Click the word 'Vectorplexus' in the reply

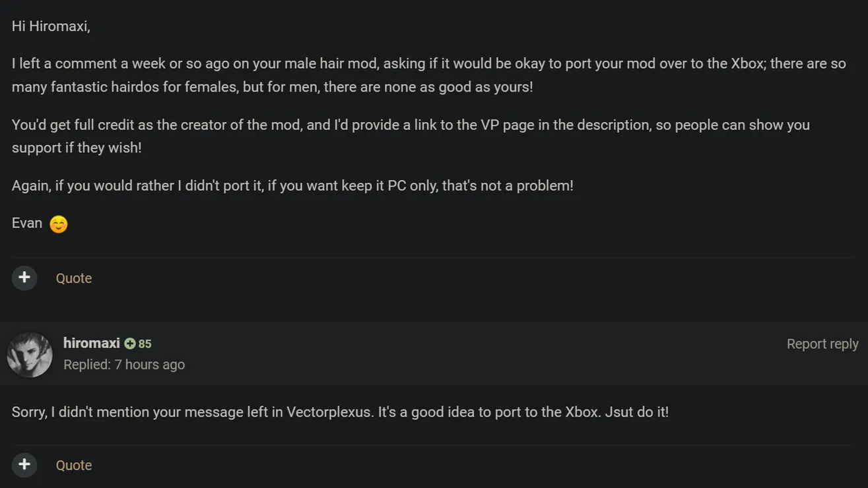pyautogui.click(x=329, y=412)
